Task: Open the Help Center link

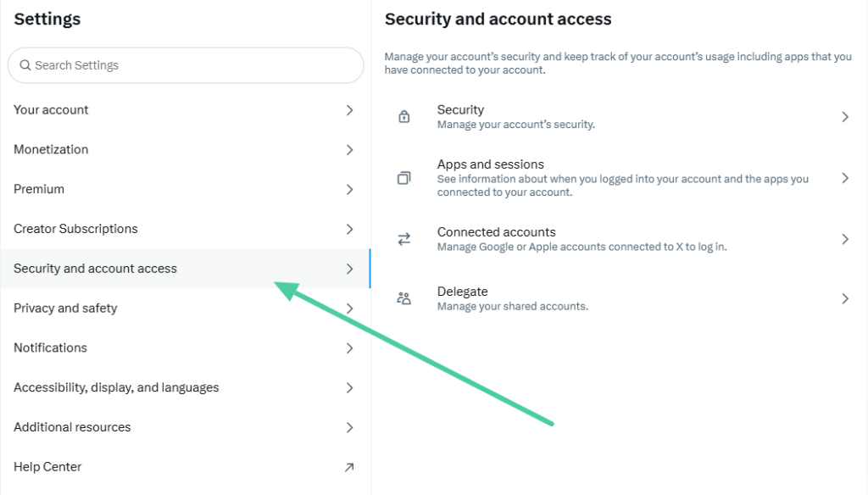Action: [185, 467]
